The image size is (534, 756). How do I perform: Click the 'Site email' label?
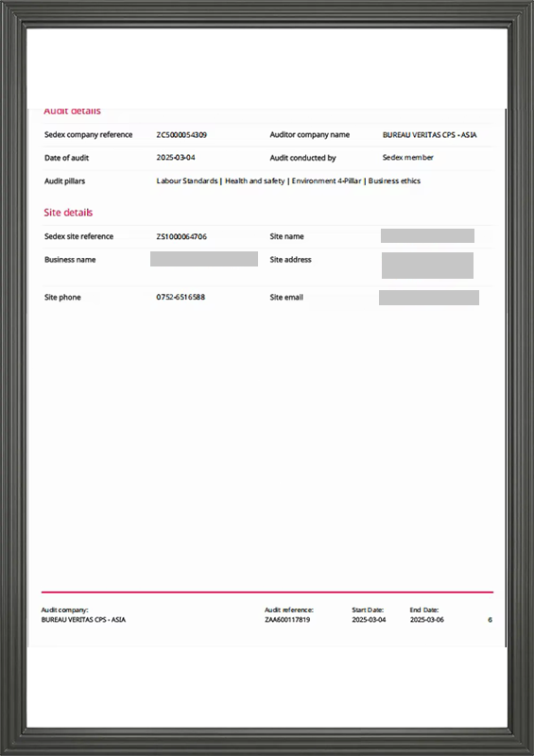[286, 297]
